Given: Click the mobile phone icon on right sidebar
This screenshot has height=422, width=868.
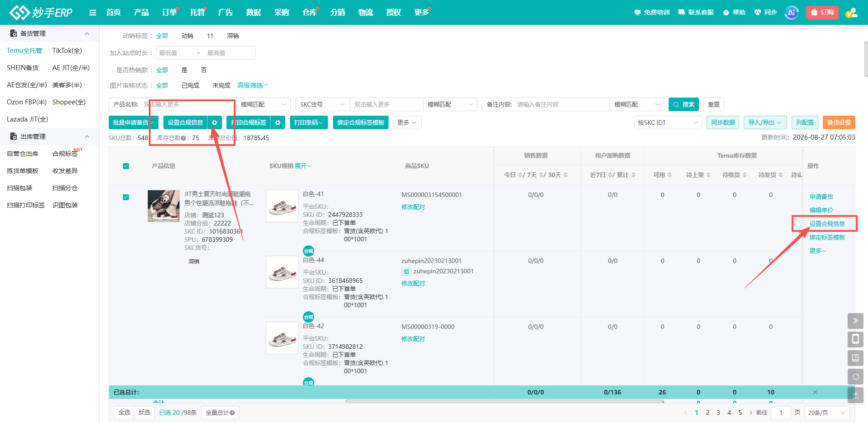Looking at the screenshot, I should 855,339.
